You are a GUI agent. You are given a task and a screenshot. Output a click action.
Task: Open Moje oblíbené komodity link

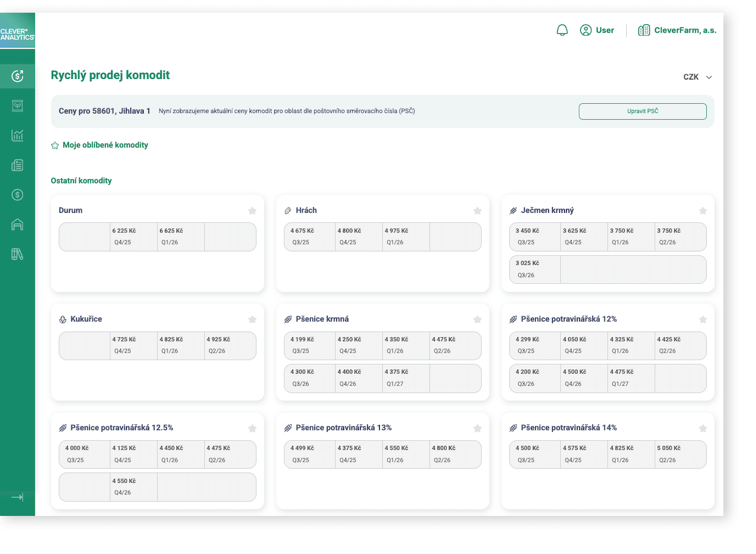(x=105, y=145)
